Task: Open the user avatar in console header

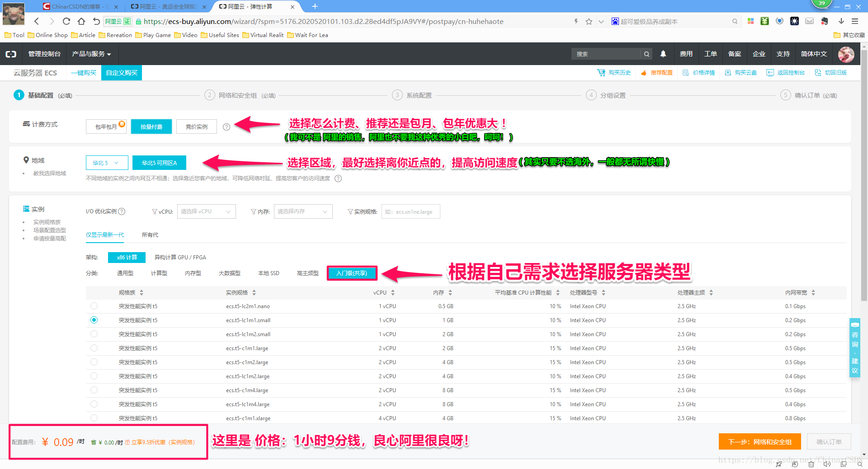Action: point(846,54)
